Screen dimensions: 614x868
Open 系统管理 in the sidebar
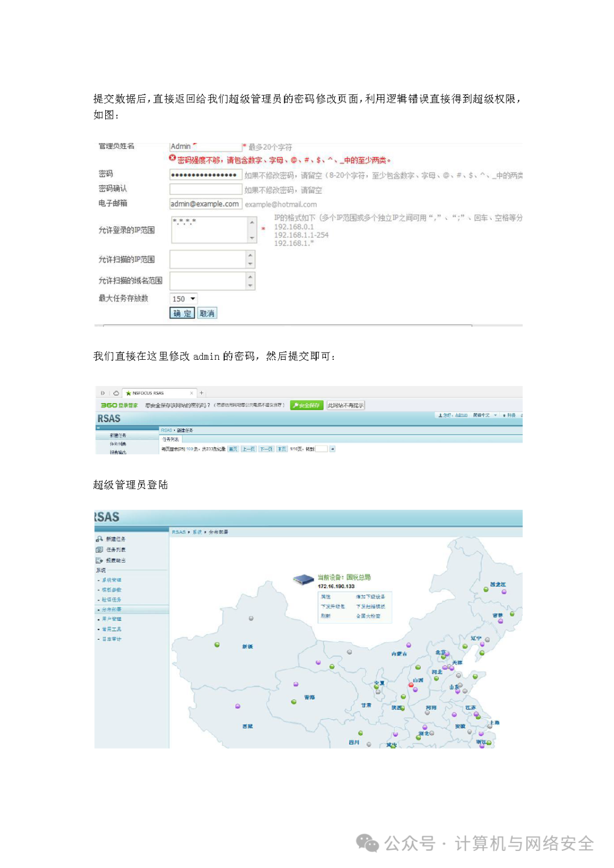[111, 580]
